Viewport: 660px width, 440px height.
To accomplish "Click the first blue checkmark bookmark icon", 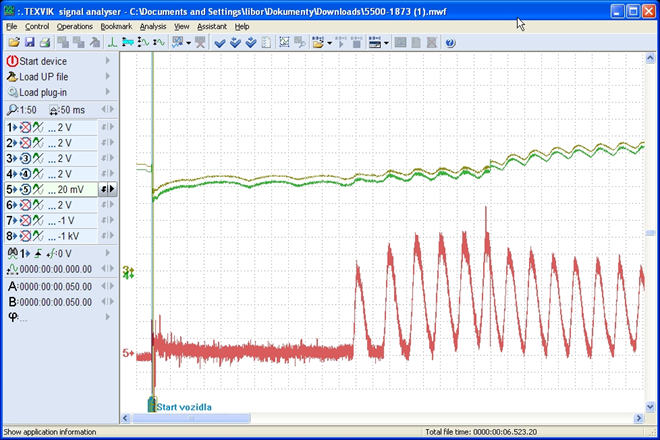I will 220,43.
